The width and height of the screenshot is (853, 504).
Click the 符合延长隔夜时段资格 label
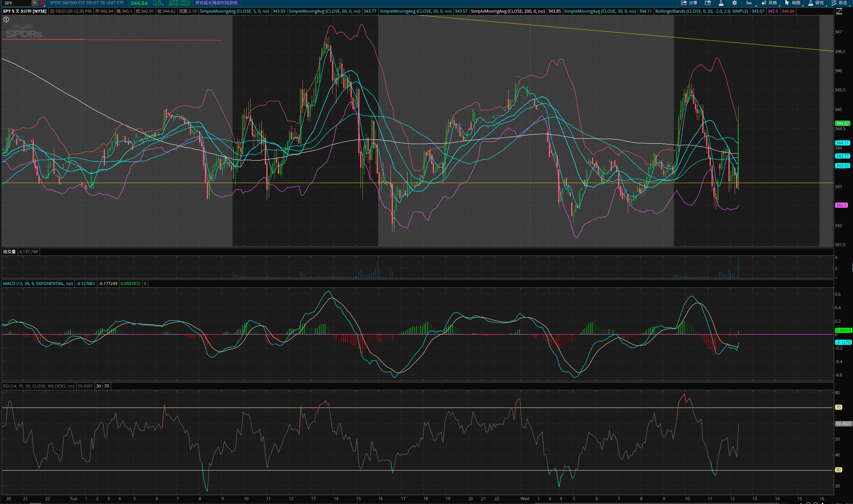(216, 3)
